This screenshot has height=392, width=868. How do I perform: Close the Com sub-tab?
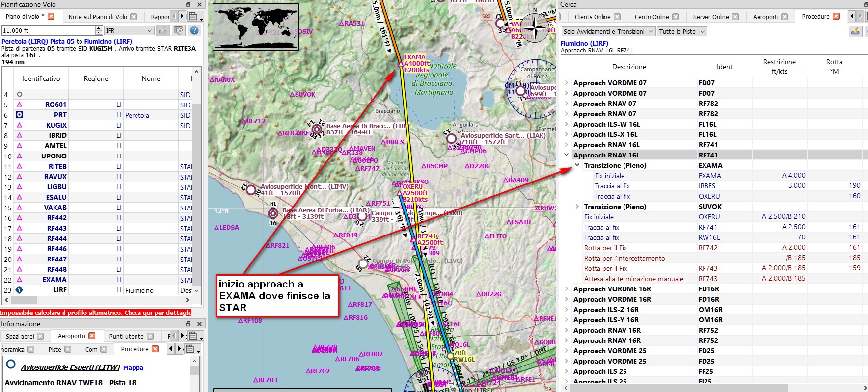click(x=104, y=349)
